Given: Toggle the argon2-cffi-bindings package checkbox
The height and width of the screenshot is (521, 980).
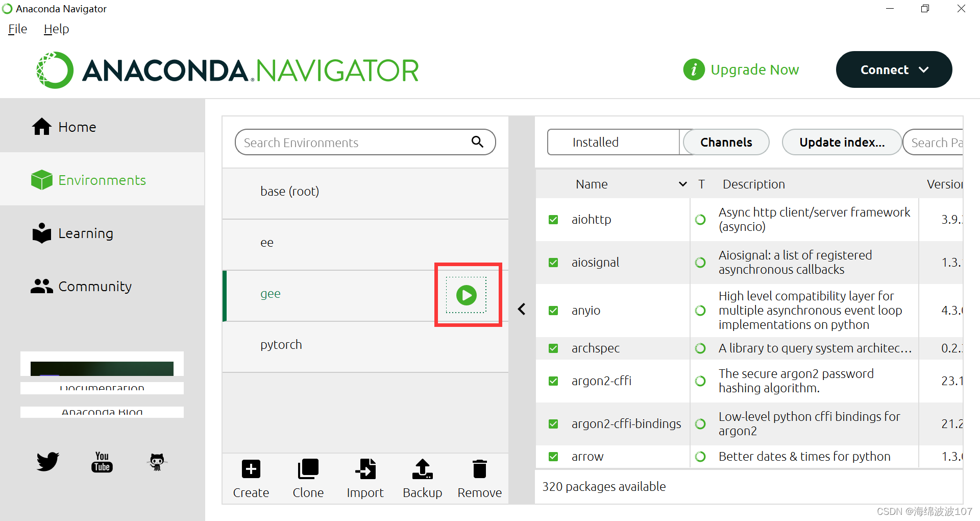Looking at the screenshot, I should tap(553, 424).
